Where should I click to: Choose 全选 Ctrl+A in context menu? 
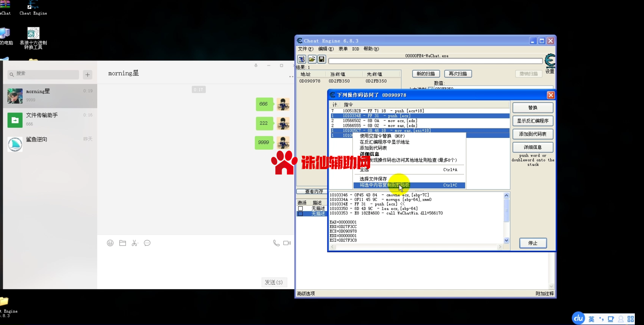409,170
